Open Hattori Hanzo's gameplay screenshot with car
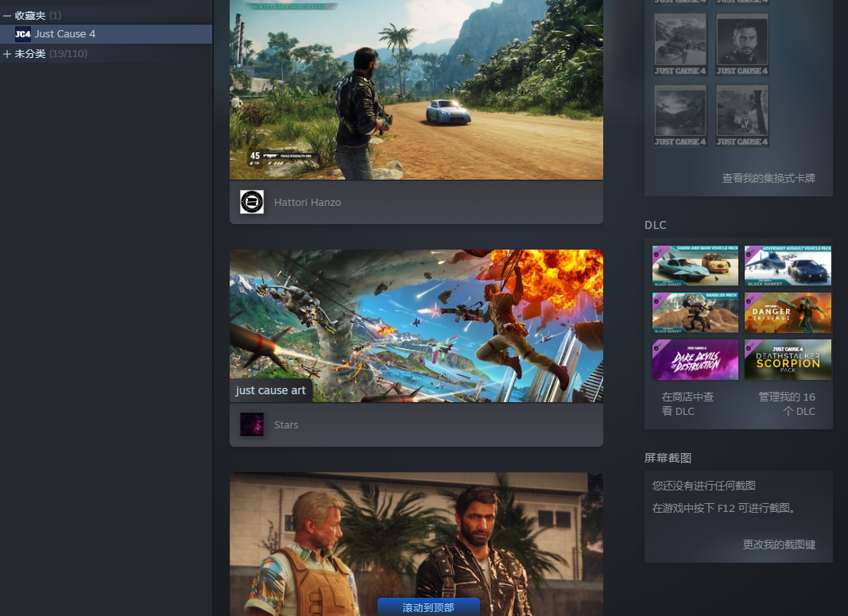This screenshot has height=616, width=848. pos(416,89)
